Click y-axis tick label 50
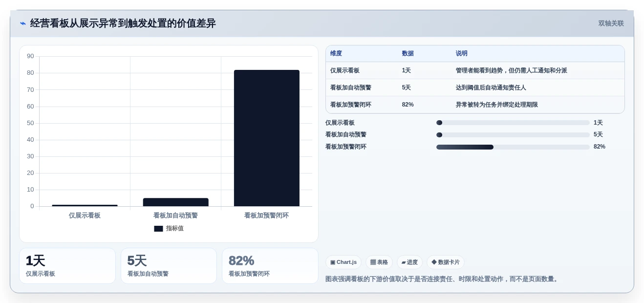The height and width of the screenshot is (303, 644). (x=30, y=123)
